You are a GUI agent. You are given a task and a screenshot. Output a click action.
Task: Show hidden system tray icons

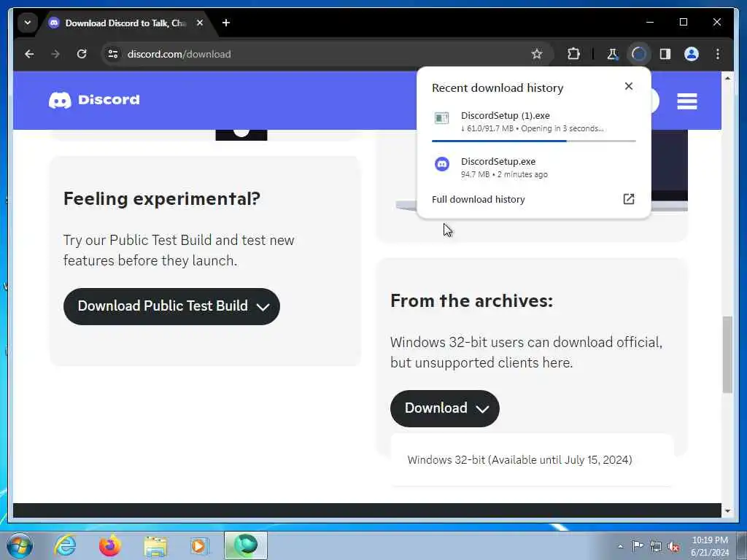(620, 546)
